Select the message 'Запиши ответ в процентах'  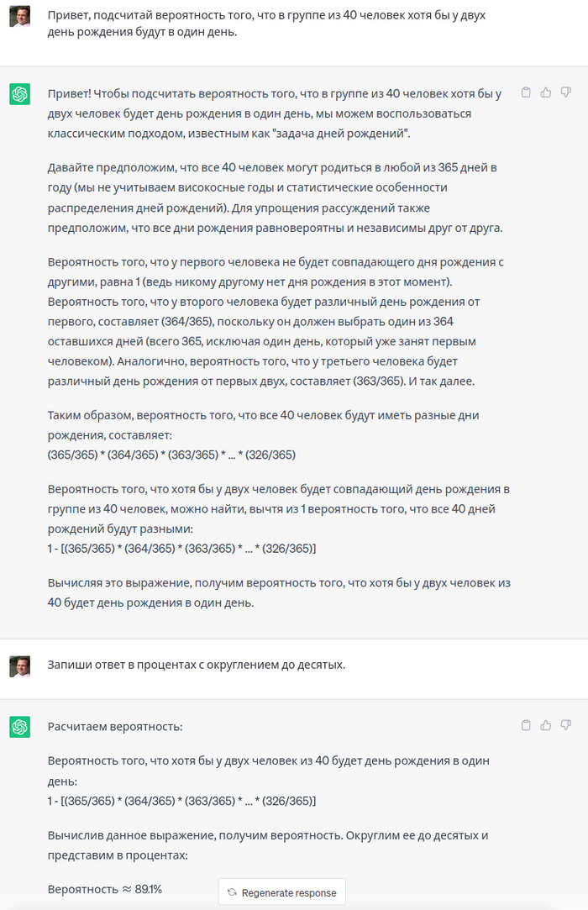197,665
